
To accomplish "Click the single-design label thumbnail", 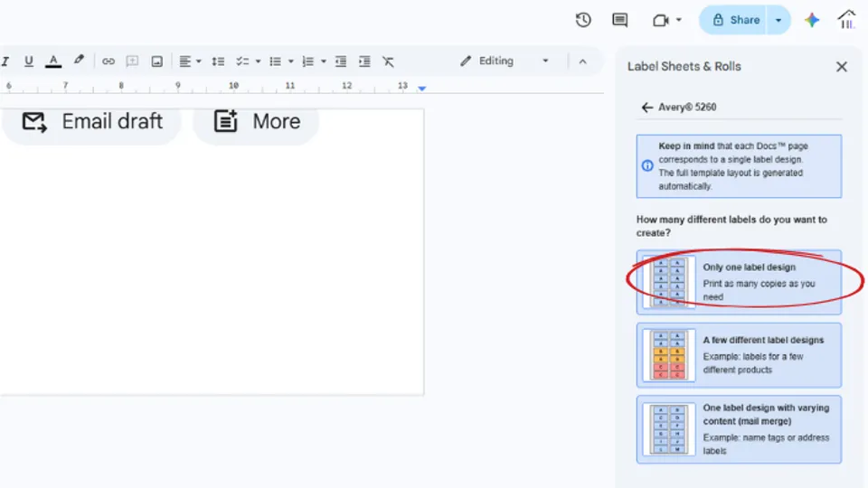I will tap(669, 282).
